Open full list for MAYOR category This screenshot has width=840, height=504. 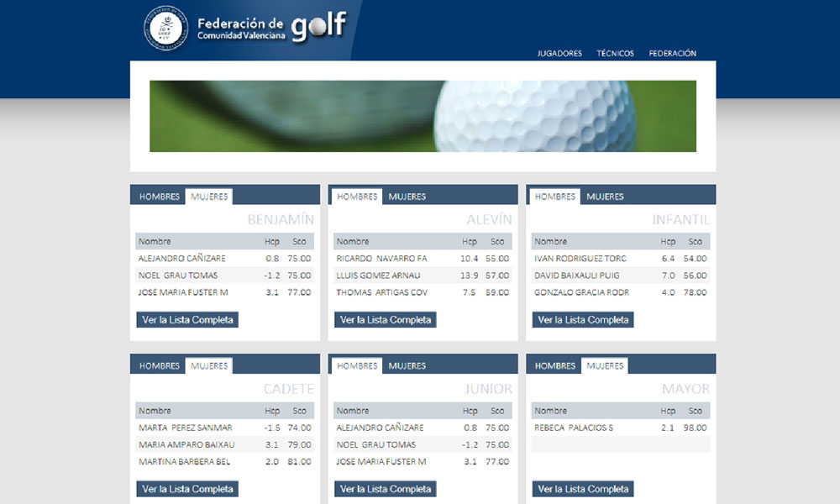coord(583,488)
